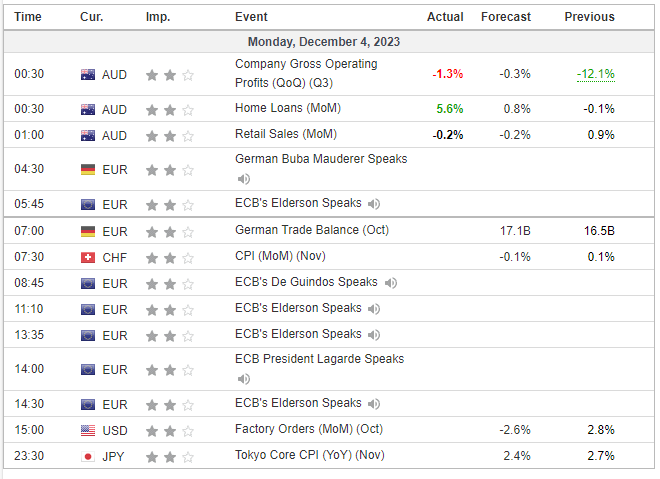The height and width of the screenshot is (479, 660).
Task: Click importance stars for Retail Sales (MoM)
Action: click(x=170, y=135)
